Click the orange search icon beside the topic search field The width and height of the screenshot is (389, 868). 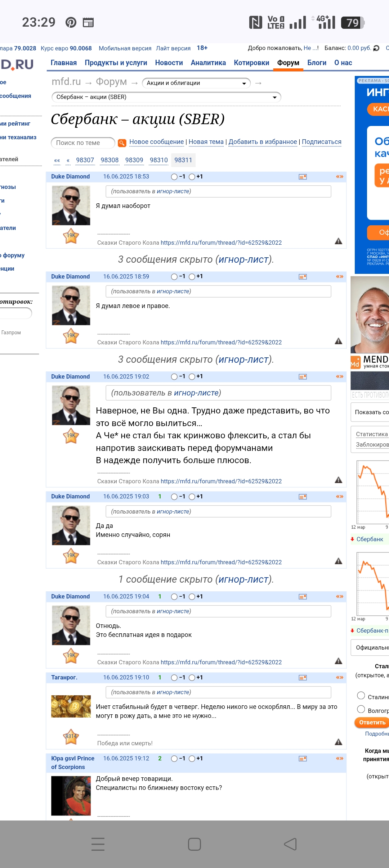[122, 143]
